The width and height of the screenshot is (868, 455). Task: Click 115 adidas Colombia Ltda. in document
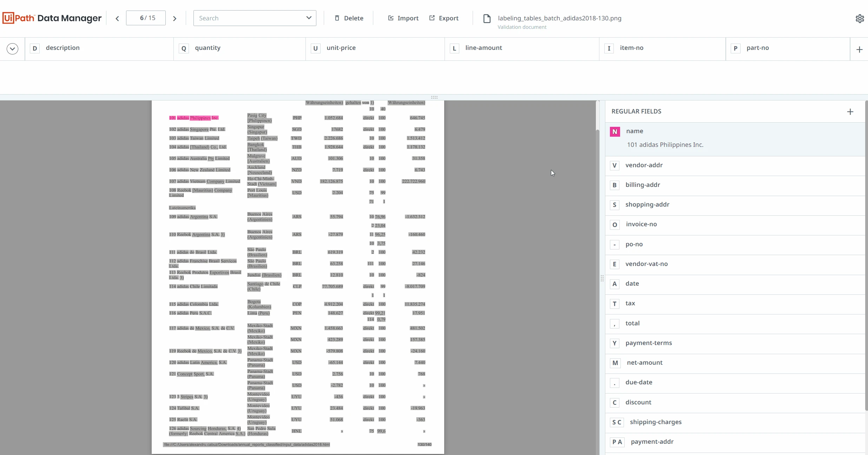(194, 304)
